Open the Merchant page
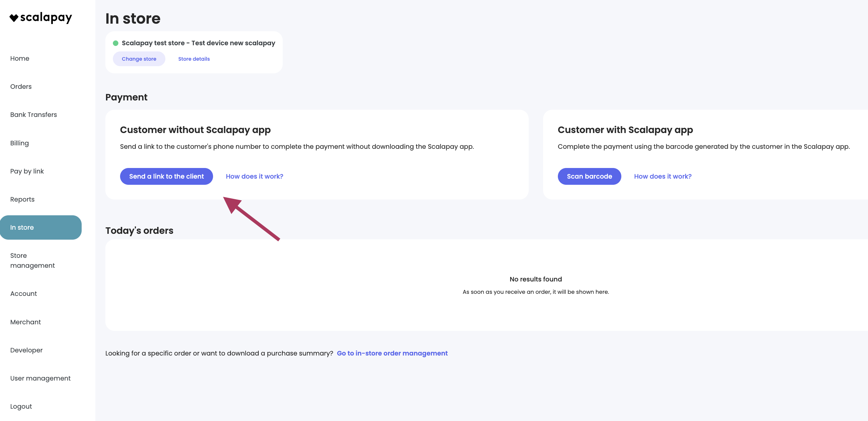Viewport: 868px width, 421px height. point(25,322)
